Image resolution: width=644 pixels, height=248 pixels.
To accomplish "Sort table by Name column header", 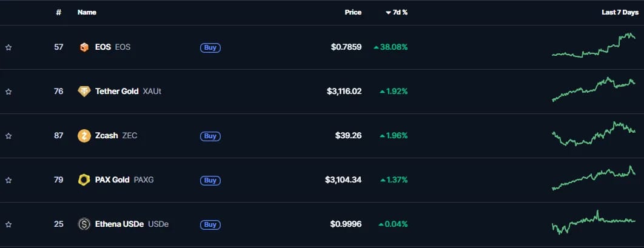I will [87, 12].
